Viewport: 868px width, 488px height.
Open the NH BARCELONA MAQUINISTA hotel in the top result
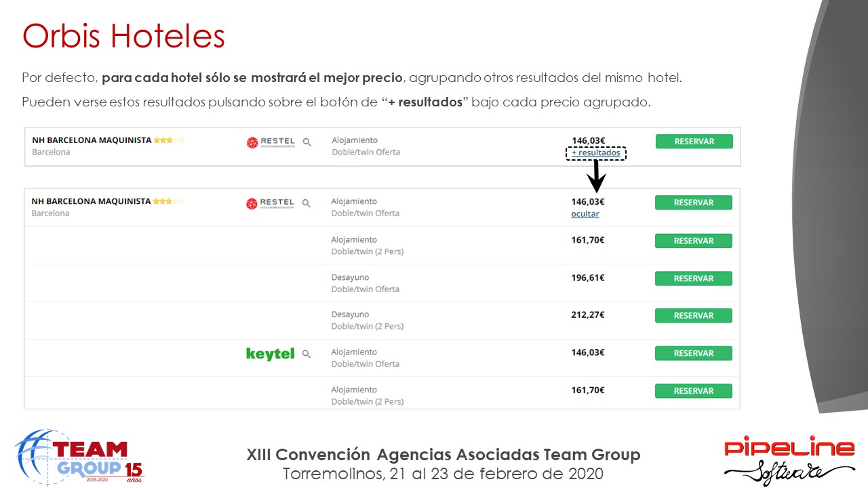click(x=92, y=140)
